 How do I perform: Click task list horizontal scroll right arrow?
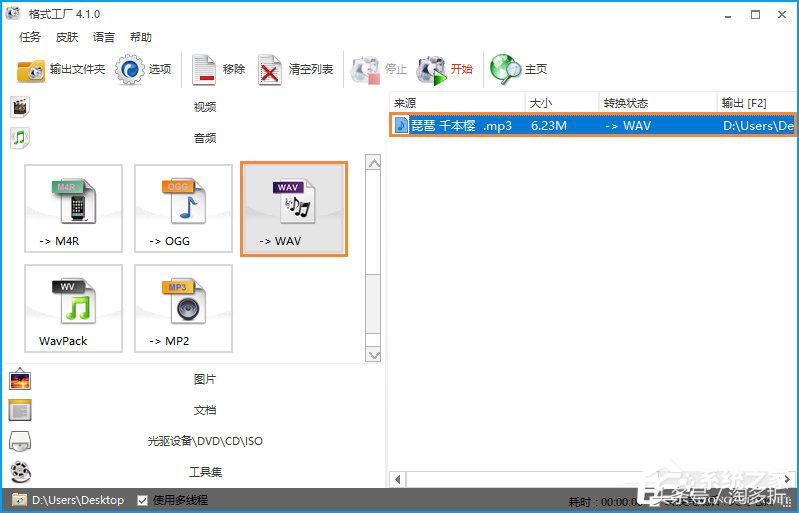[x=788, y=479]
